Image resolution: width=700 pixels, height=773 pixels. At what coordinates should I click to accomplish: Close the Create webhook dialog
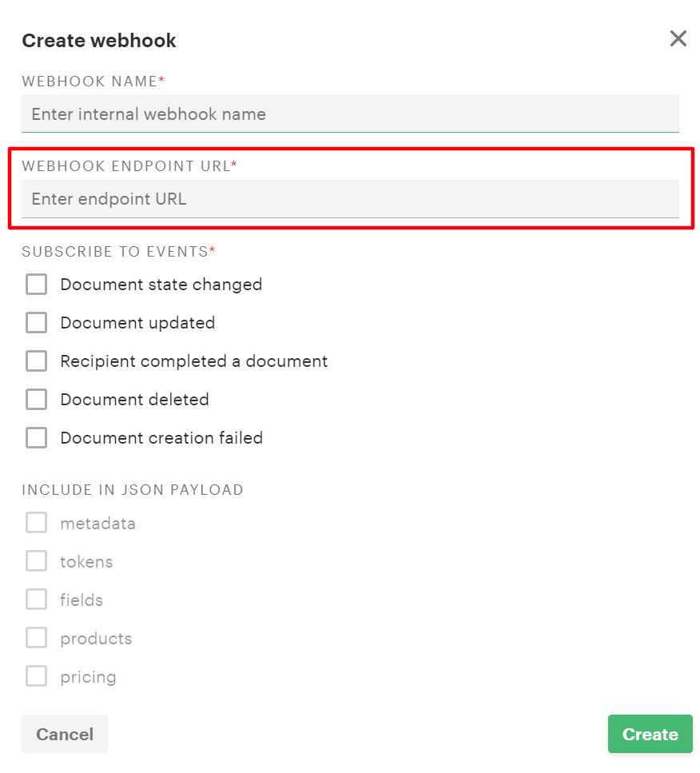(678, 38)
